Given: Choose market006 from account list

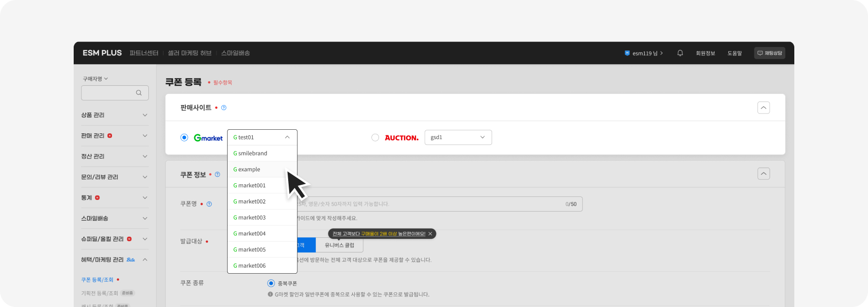Looking at the screenshot, I should tap(262, 266).
